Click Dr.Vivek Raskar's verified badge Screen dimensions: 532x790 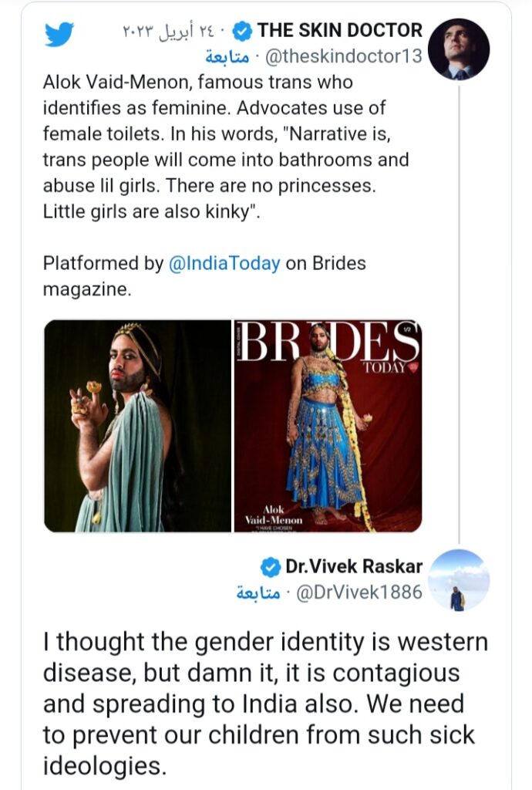pos(271,567)
